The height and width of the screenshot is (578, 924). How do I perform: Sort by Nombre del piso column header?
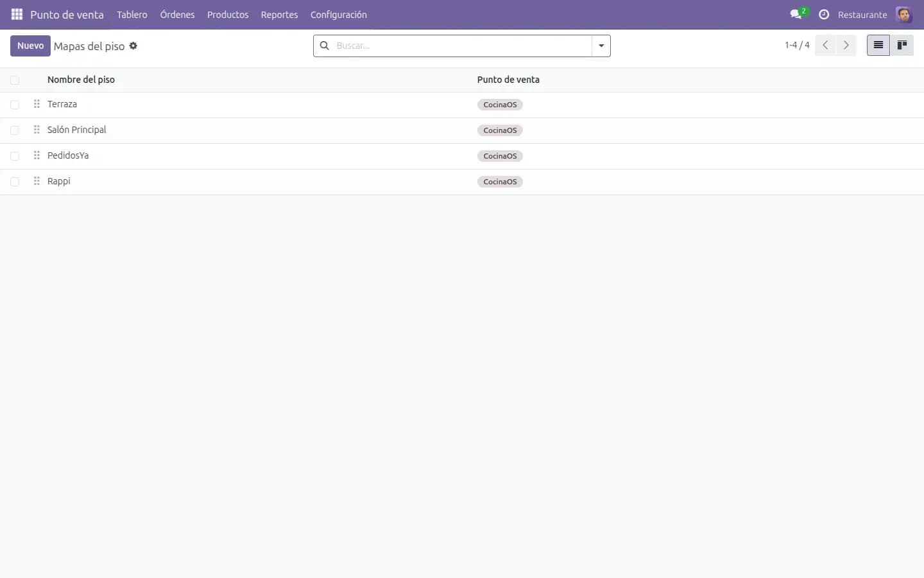pos(81,80)
